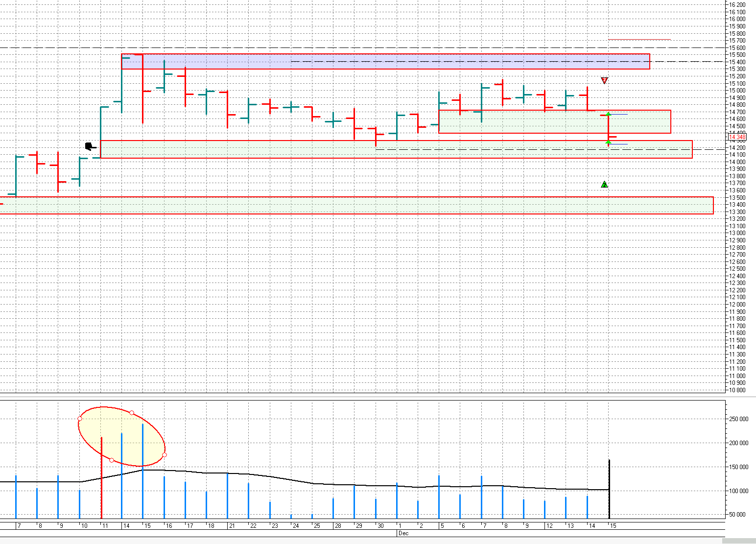Click the ellipse's rightmost handle point
Screen dimensions: 756x544
[x=164, y=455]
